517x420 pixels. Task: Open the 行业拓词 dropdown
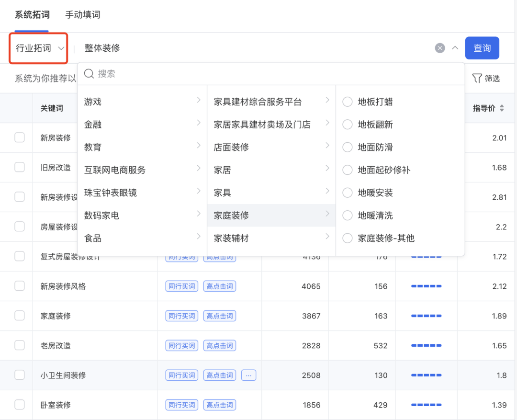[x=39, y=48]
